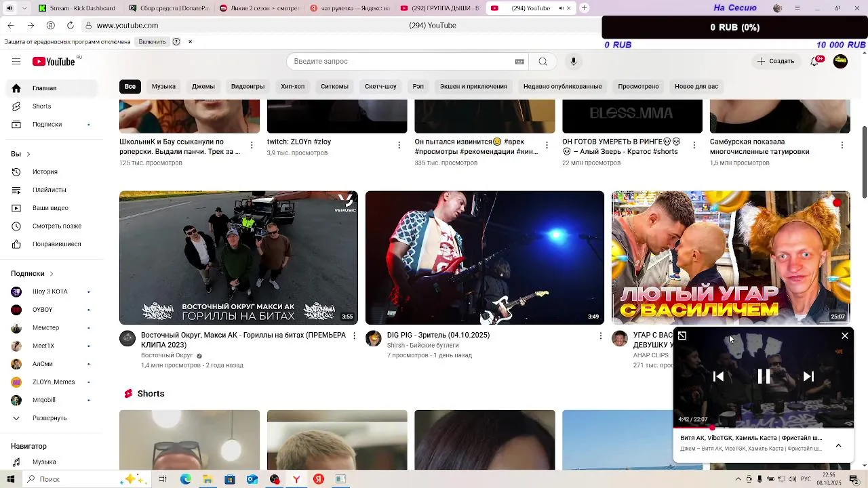
Task: Open options for DIG PIG Зритель video
Action: point(600,335)
